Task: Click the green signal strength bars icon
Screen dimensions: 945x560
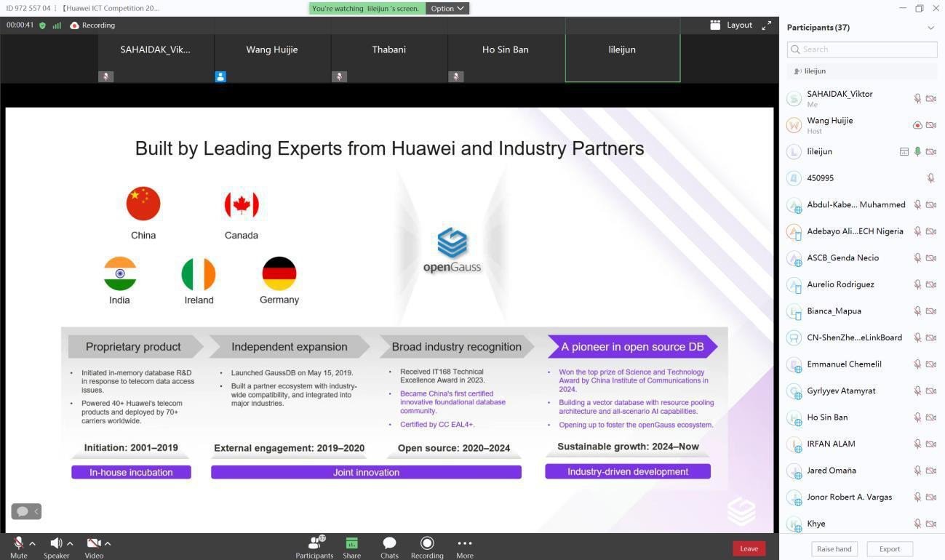Action: click(57, 25)
